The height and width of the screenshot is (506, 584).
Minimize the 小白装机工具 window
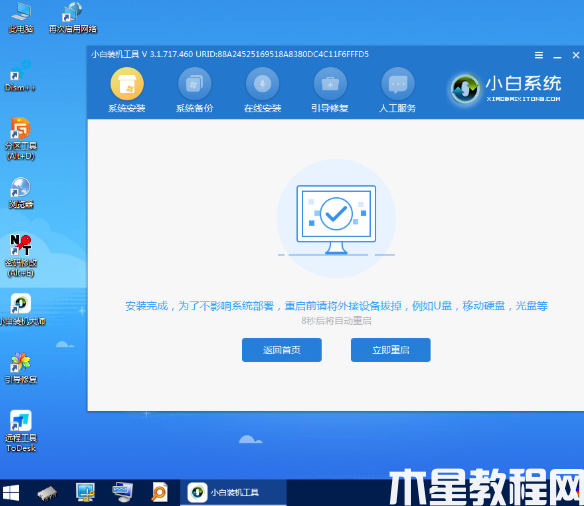[x=557, y=56]
